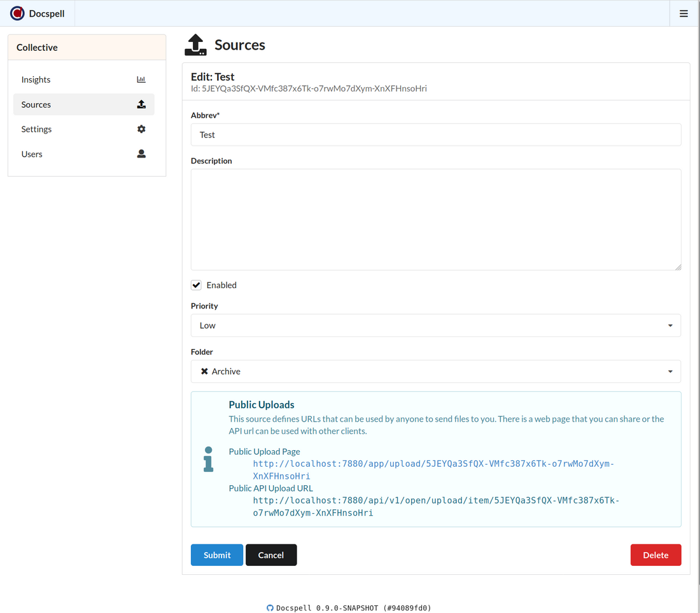Open the Priority dropdown
Viewport: 700px width, 613px height.
435,326
